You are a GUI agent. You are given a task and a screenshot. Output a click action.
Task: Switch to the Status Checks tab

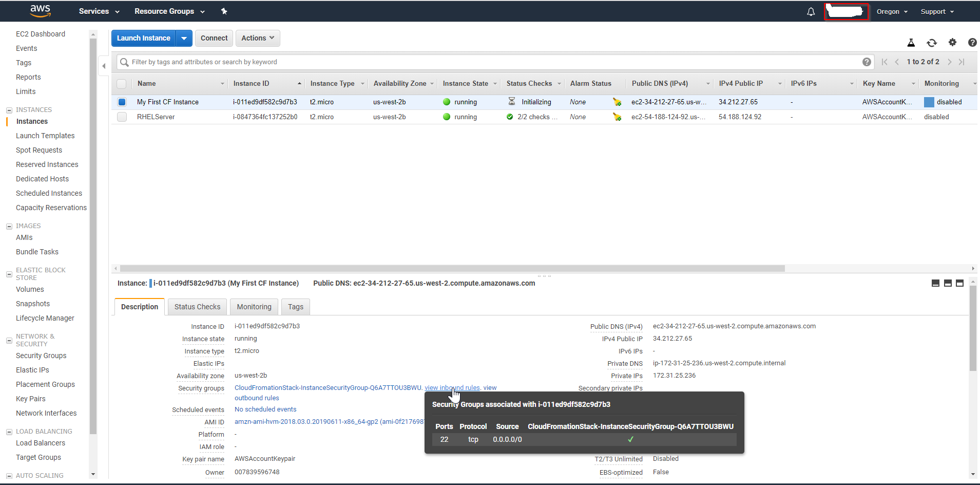click(197, 307)
